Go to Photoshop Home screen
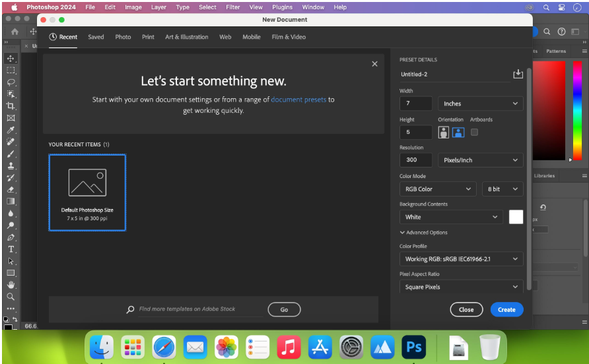Viewport: 589px width, 364px height. tap(15, 32)
